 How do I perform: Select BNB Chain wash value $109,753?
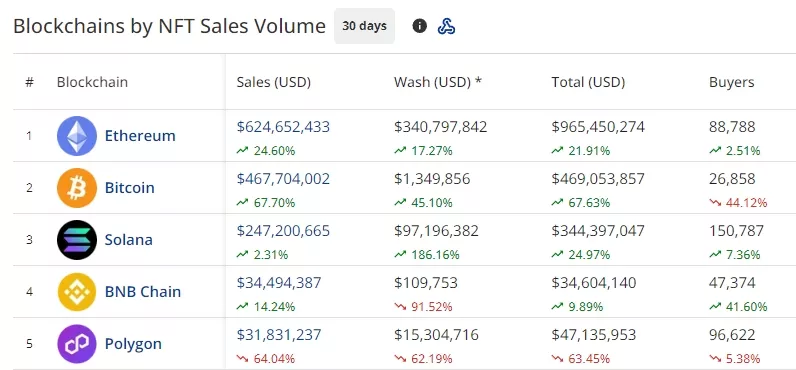pyautogui.click(x=425, y=283)
